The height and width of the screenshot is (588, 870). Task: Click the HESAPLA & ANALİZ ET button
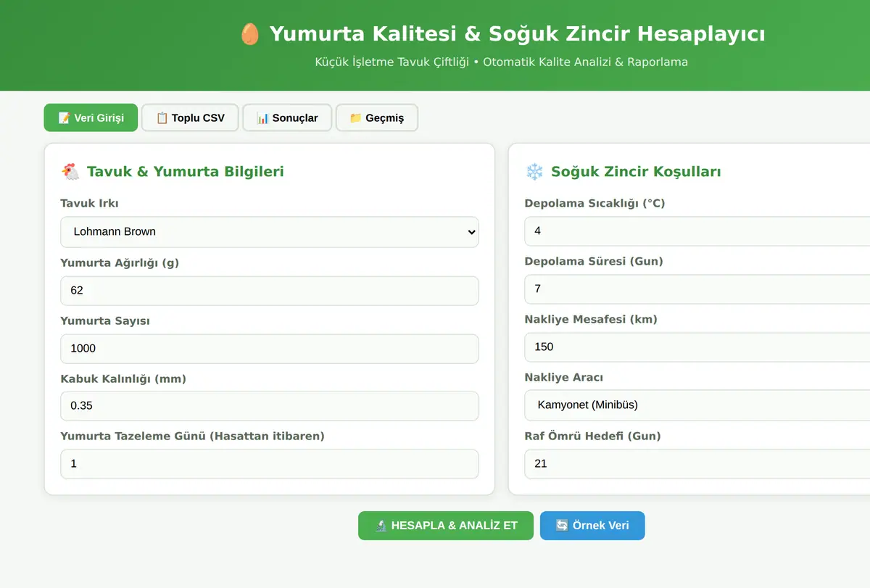coord(446,526)
